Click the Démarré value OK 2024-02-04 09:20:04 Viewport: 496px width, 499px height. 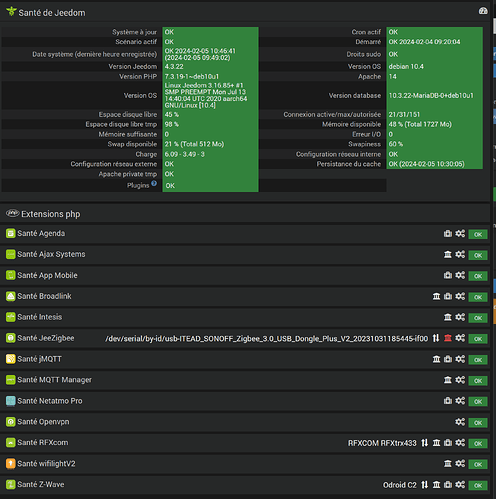click(x=424, y=42)
